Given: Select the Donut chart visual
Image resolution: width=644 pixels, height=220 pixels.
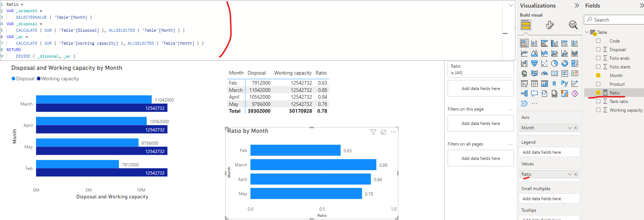Looking at the screenshot, I should [565, 63].
